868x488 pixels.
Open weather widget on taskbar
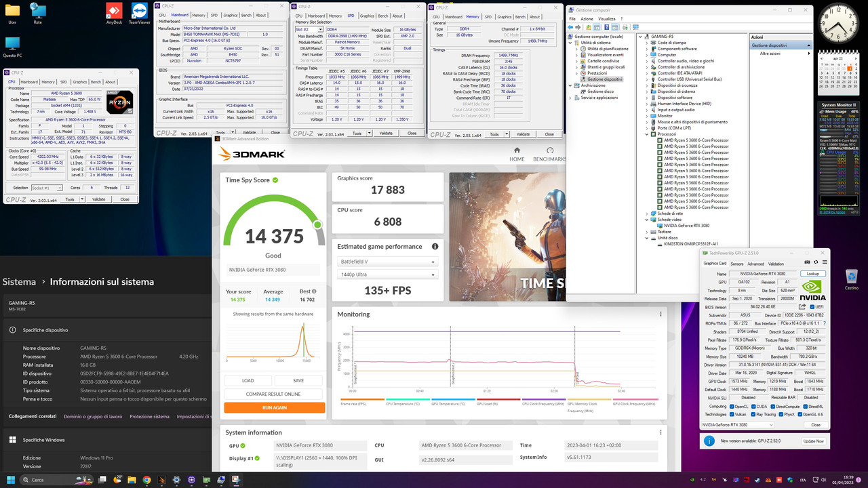(117, 480)
